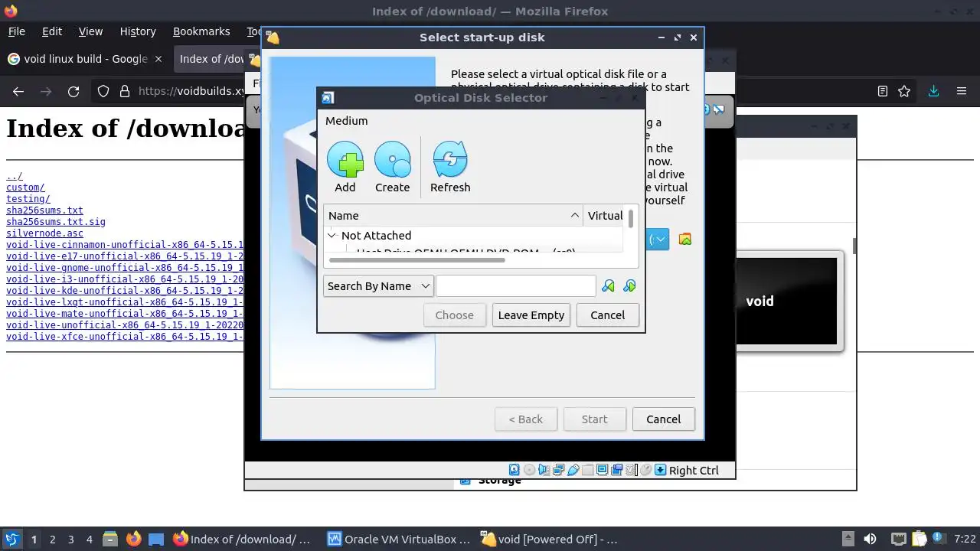Viewport: 980px width, 551px height.
Task: Click USB indicator in VM status bar
Action: coord(573,470)
